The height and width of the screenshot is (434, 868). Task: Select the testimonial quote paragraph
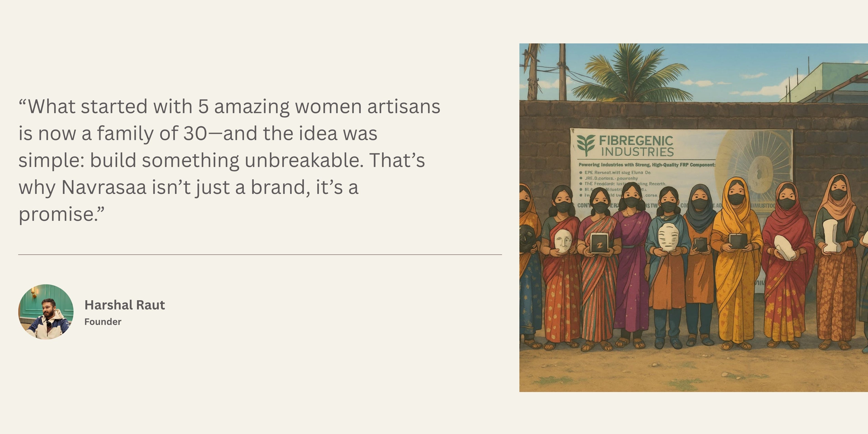[x=229, y=160]
